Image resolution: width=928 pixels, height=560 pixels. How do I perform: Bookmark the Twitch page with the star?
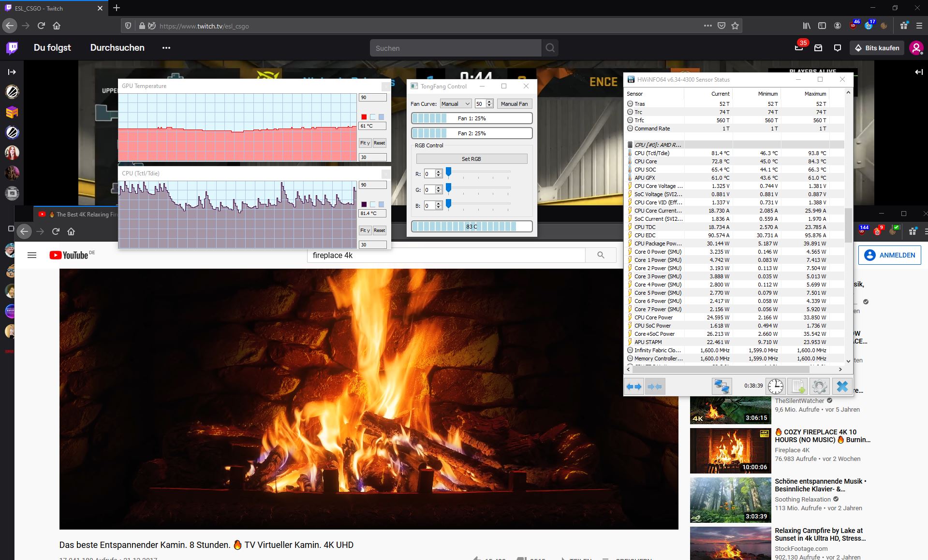[735, 26]
